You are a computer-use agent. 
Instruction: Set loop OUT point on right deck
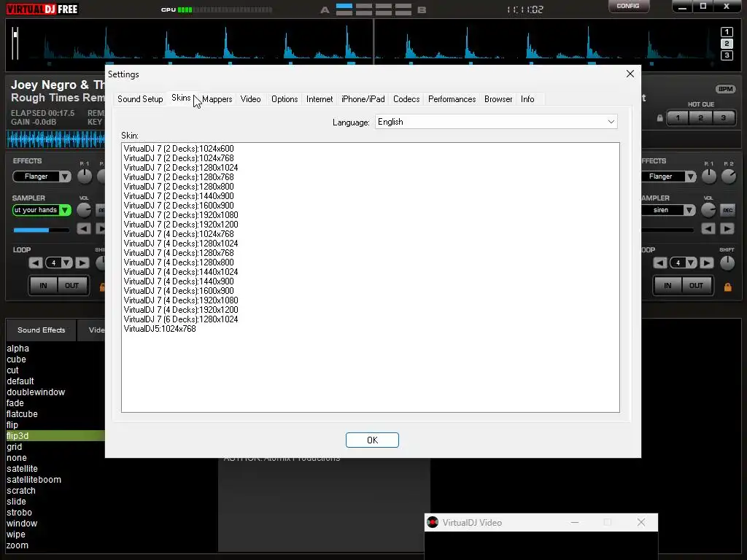pyautogui.click(x=696, y=286)
